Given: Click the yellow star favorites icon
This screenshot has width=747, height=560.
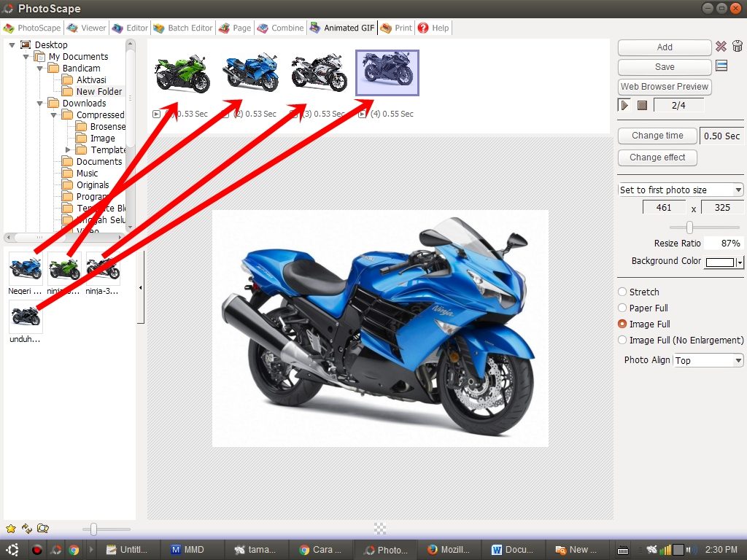Looking at the screenshot, I should (x=10, y=528).
